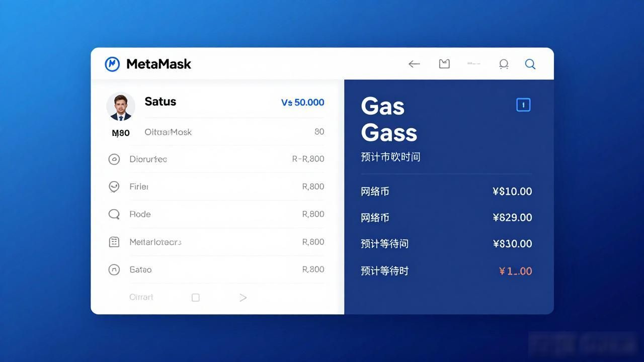
Task: Click the M80 label under the avatar
Action: pos(121,133)
